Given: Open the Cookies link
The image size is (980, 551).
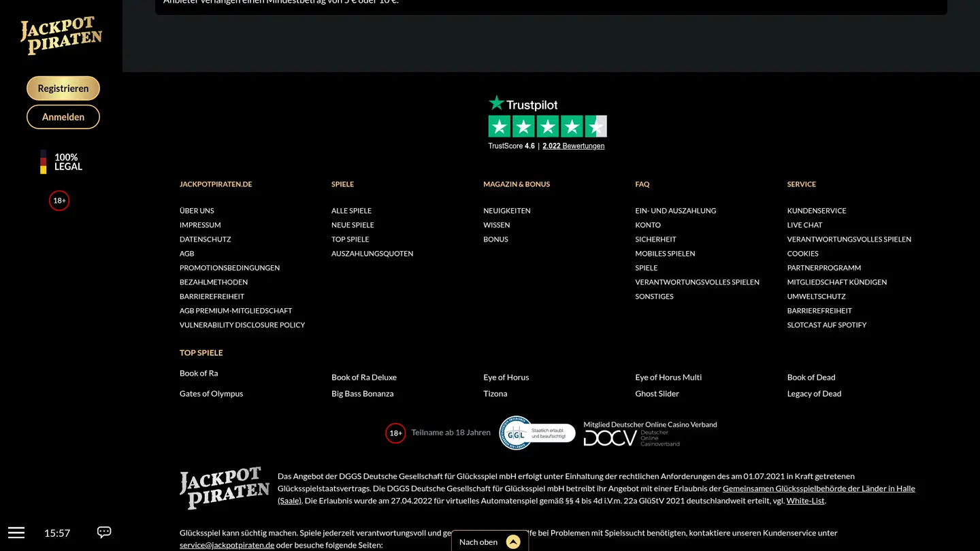Looking at the screenshot, I should tap(803, 254).
